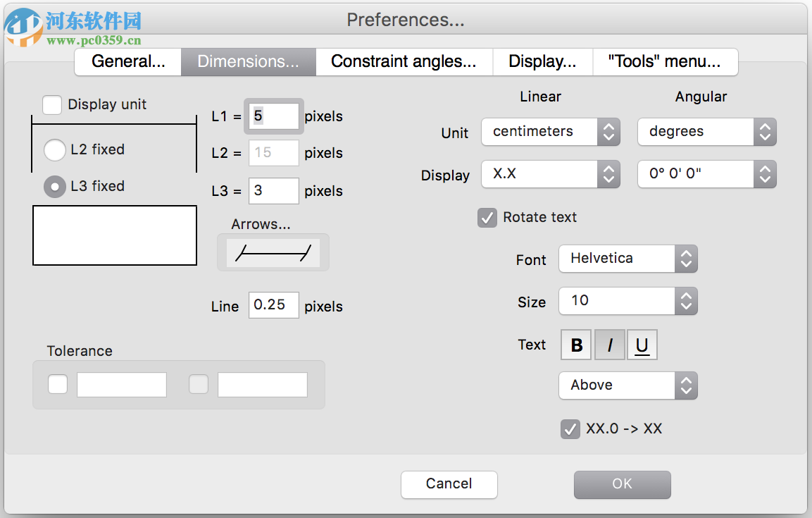This screenshot has width=812, height=518.
Task: Uncheck the XX.0 -> XX option
Action: (570, 428)
